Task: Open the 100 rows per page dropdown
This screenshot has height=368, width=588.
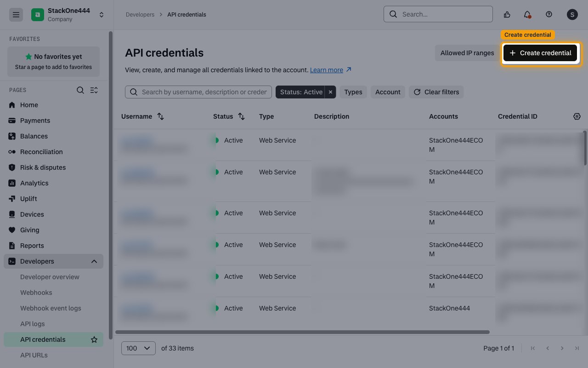Action: pyautogui.click(x=138, y=348)
